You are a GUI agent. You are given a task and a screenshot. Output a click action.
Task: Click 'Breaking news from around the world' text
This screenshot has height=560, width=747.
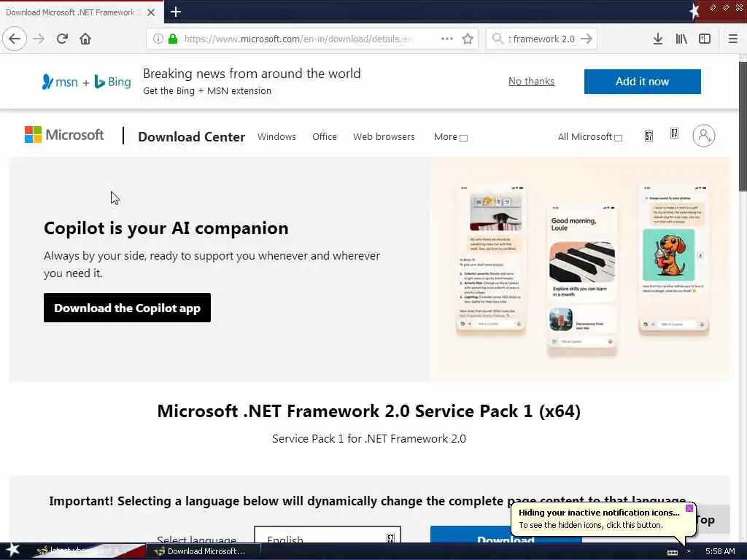(252, 74)
